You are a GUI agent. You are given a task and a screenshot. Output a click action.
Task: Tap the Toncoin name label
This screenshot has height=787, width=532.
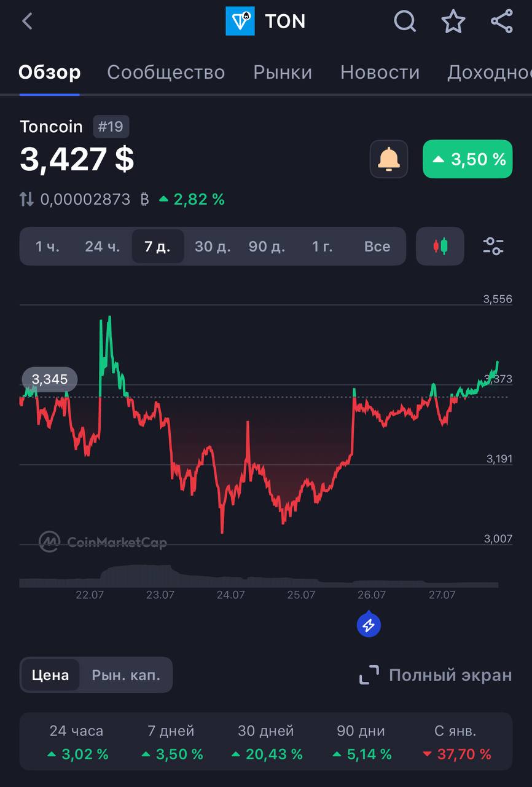pyautogui.click(x=51, y=127)
